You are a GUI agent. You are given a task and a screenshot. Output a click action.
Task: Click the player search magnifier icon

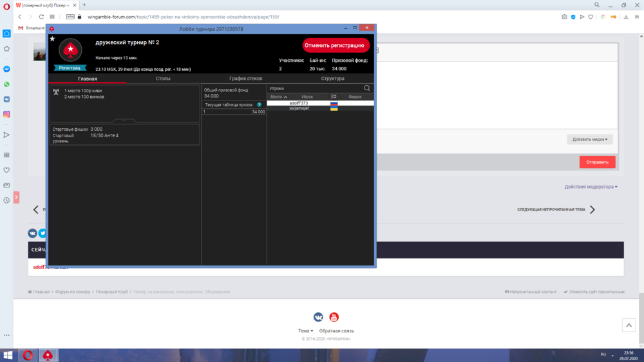point(367,88)
